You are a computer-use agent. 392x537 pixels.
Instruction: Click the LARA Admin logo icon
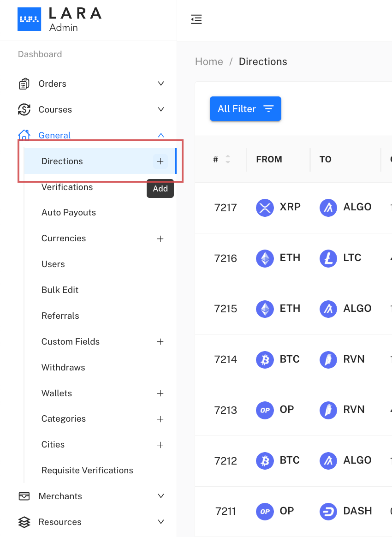click(29, 19)
